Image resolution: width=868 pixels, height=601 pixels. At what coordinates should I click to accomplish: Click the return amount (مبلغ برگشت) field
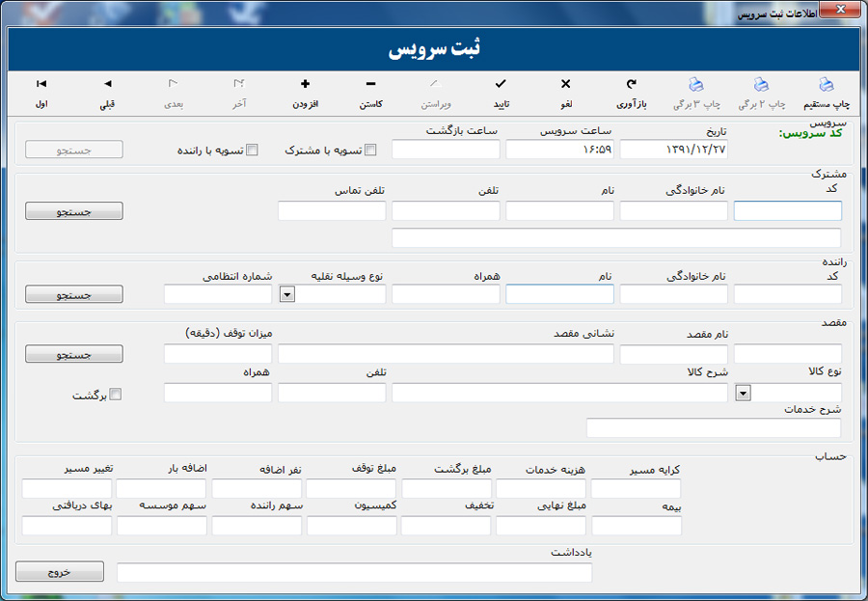point(447,489)
